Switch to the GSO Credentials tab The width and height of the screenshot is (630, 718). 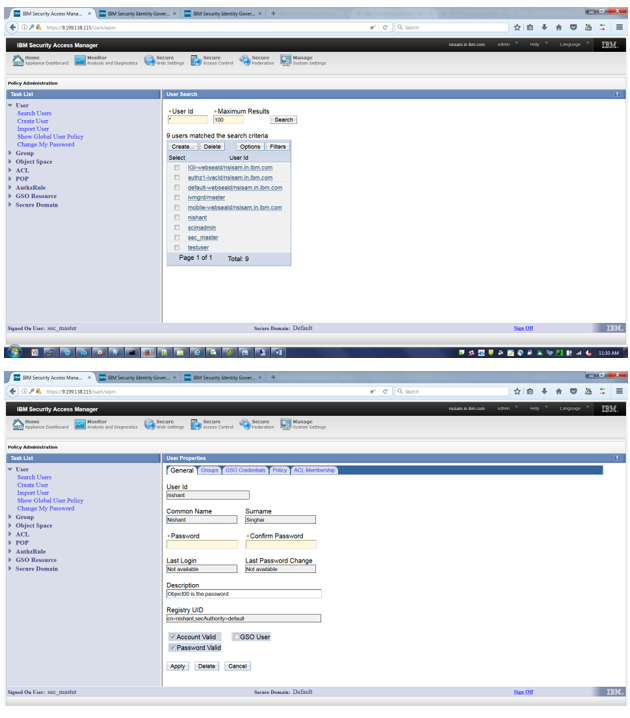(245, 470)
